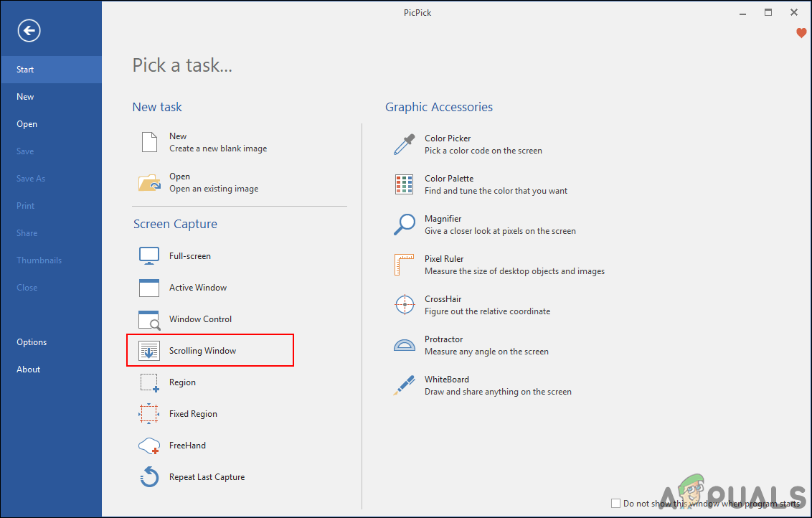Choose the Fixed Region capture option
Viewport: 812px width, 518px height.
pyautogui.click(x=193, y=414)
